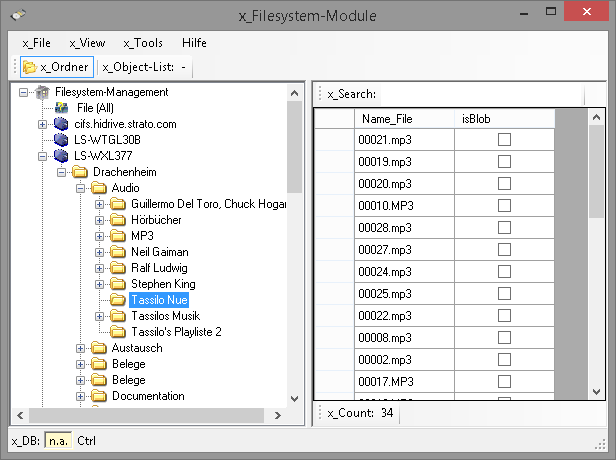Toggle isBlob checkbox for 00020.mp3
This screenshot has width=616, height=460.
(x=504, y=183)
